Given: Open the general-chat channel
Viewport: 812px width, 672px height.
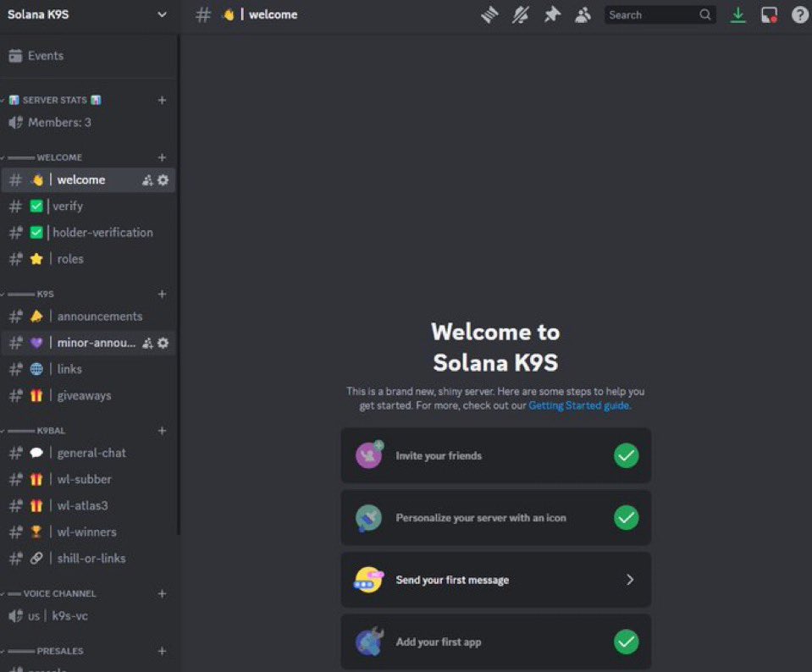Looking at the screenshot, I should click(88, 453).
